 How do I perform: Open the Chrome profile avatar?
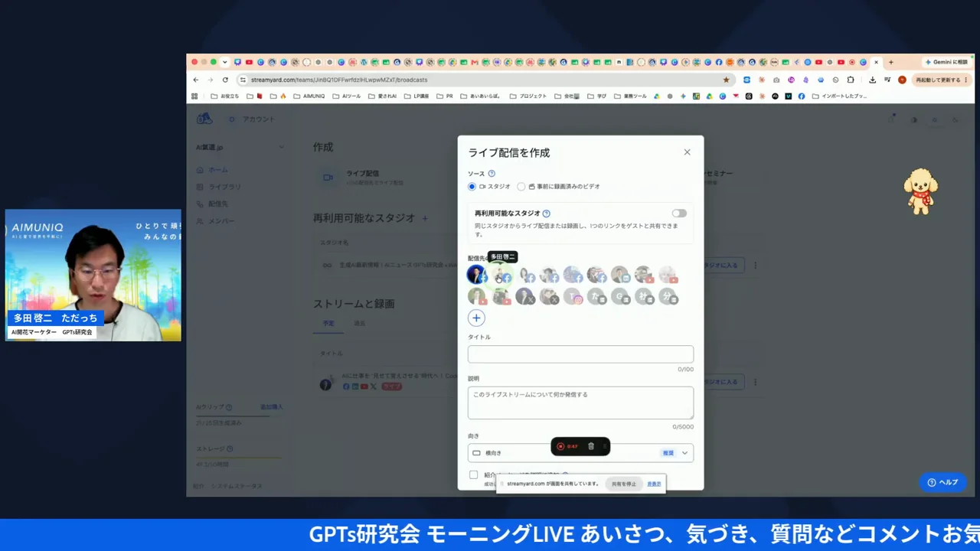coord(902,80)
